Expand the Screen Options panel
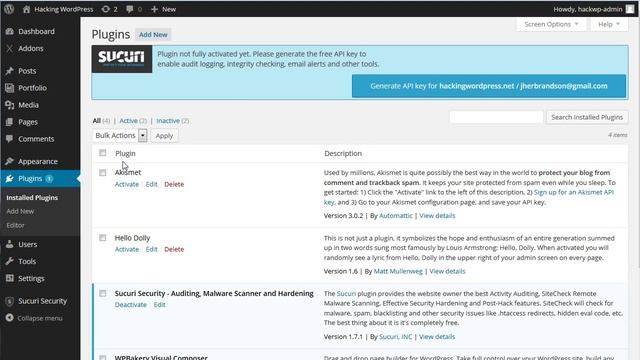 coord(551,24)
